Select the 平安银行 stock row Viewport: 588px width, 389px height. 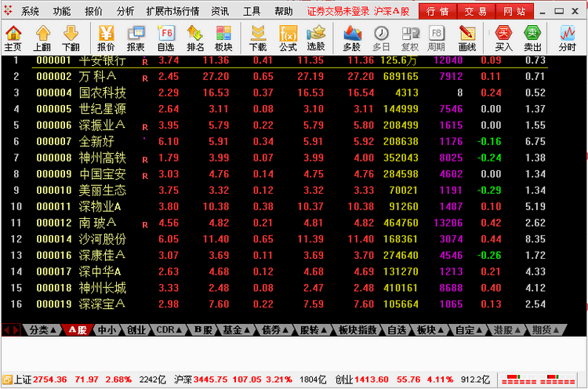(274, 60)
